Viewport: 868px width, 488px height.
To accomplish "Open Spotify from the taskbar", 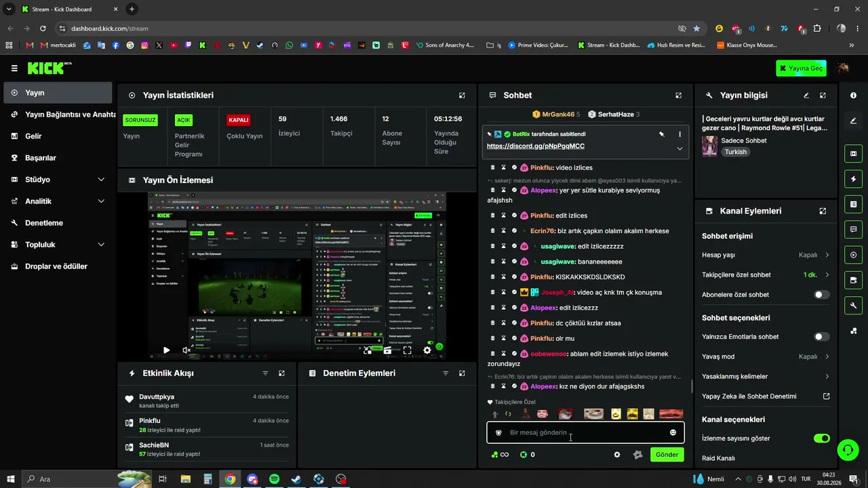I will click(x=275, y=479).
